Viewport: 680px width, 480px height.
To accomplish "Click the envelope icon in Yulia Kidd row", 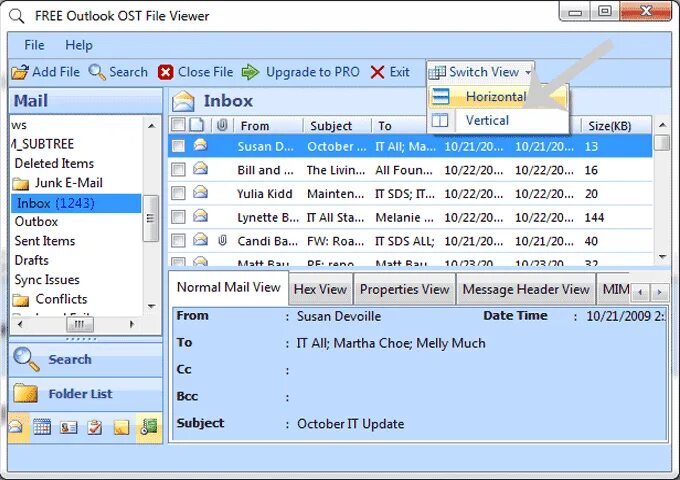I will (x=200, y=192).
